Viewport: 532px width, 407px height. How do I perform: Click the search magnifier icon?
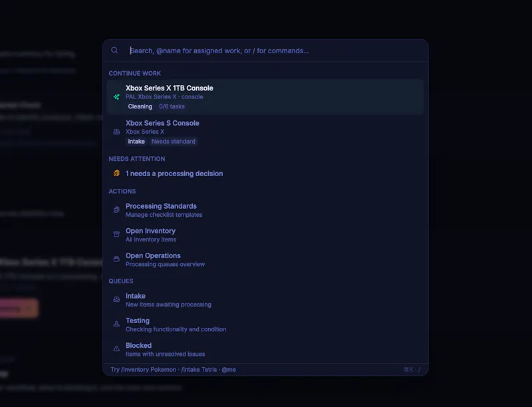pos(114,51)
